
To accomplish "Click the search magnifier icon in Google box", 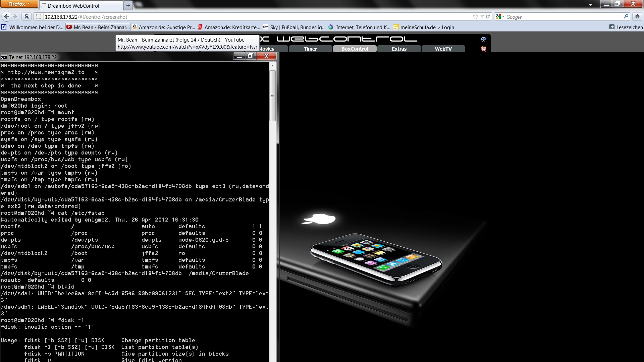I will coord(626,16).
